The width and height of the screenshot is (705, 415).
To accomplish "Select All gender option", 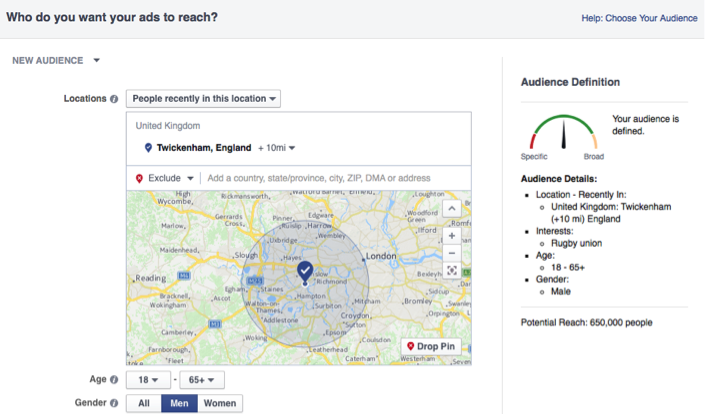I will (x=144, y=403).
